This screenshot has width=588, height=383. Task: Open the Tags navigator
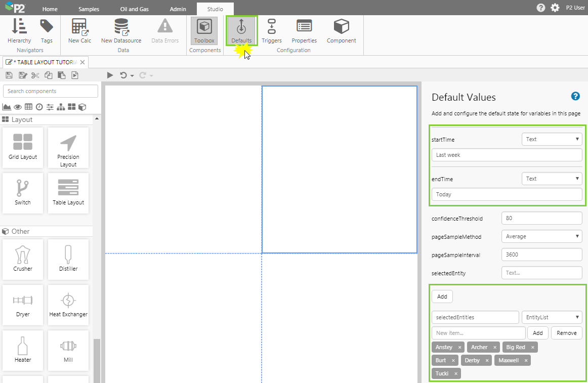[47, 31]
